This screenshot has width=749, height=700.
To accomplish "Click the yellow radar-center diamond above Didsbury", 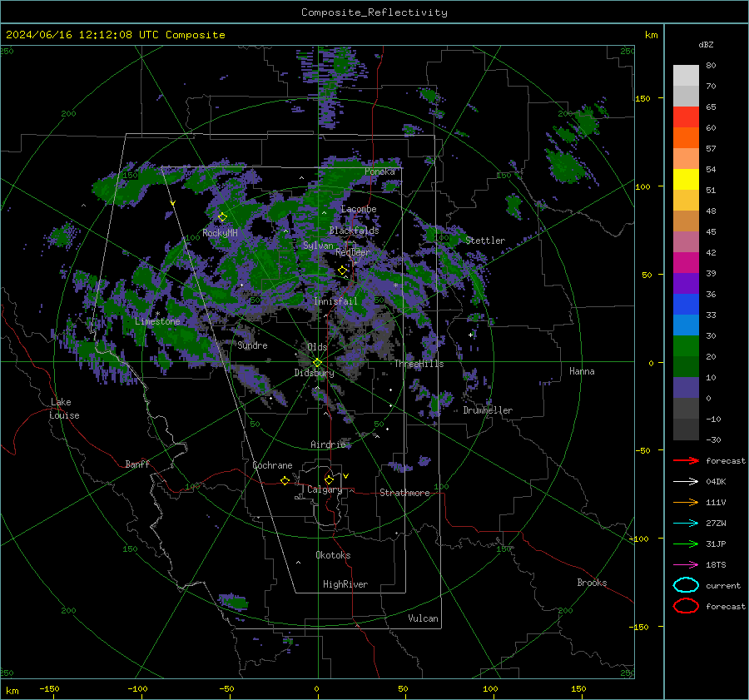I will 317,363.
